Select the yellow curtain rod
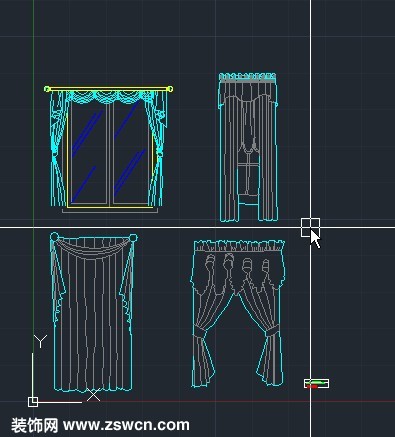This screenshot has width=395, height=437. (108, 89)
